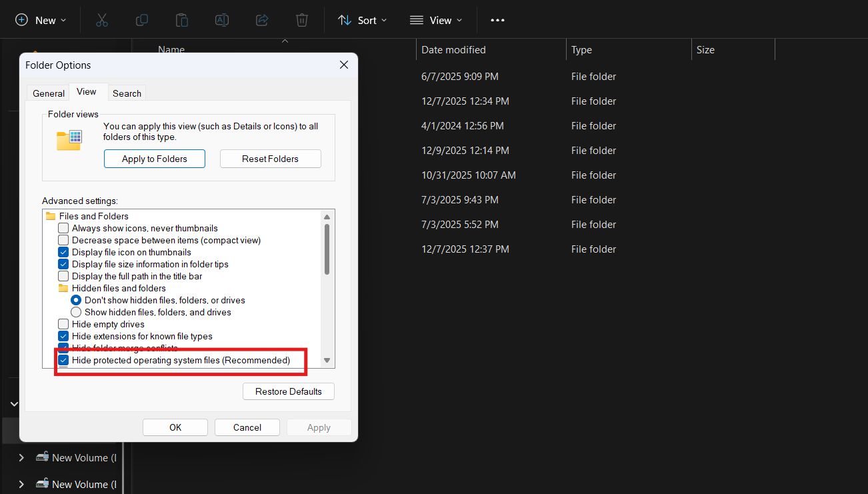Click Restore Defaults in Folder Options

pos(288,391)
